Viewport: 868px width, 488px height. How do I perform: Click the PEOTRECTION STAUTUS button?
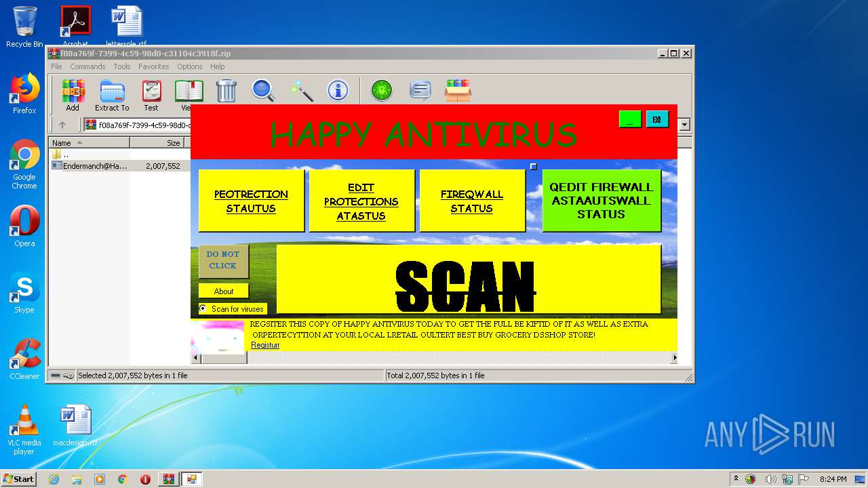pos(251,201)
